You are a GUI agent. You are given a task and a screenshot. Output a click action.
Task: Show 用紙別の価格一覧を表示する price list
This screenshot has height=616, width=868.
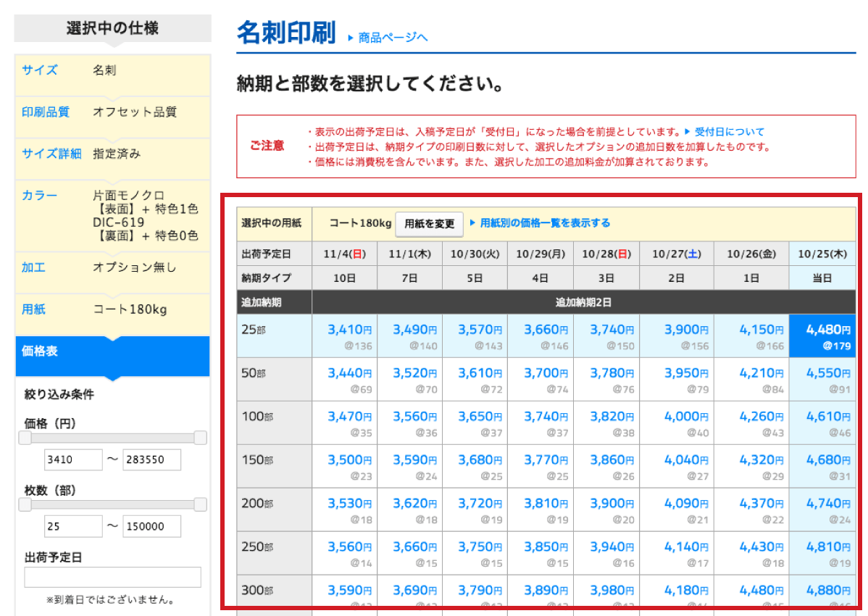click(544, 223)
